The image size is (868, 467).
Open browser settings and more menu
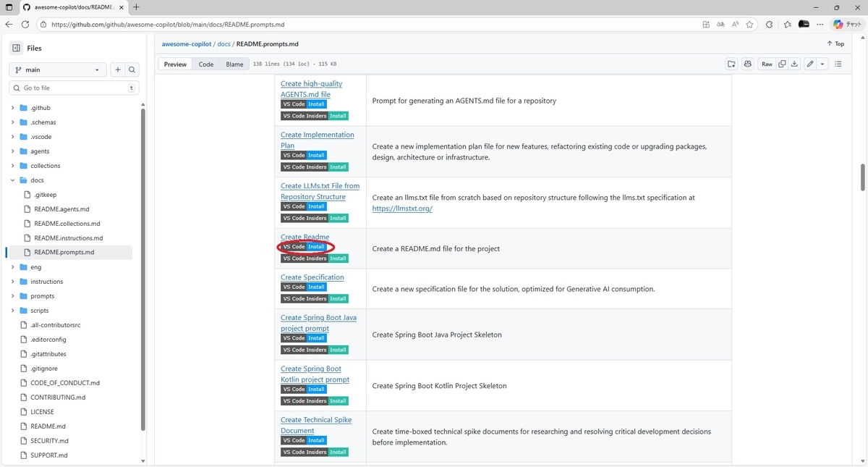[821, 24]
